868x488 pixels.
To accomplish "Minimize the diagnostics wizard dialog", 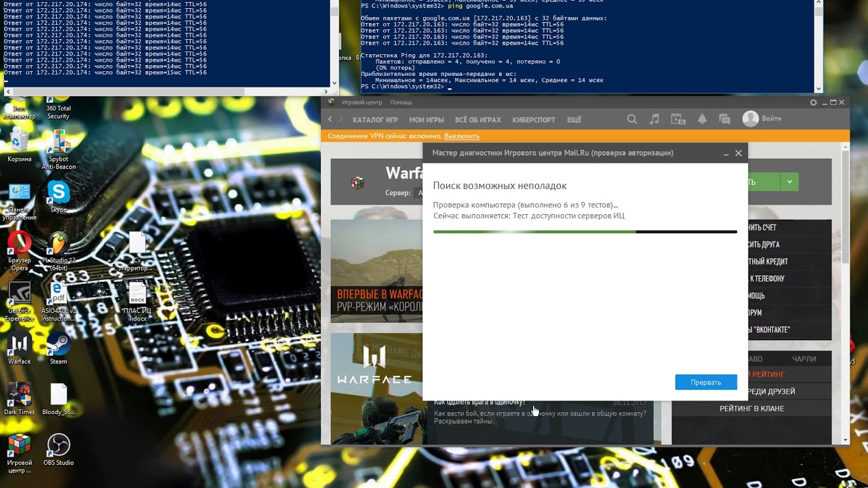I will (x=726, y=153).
